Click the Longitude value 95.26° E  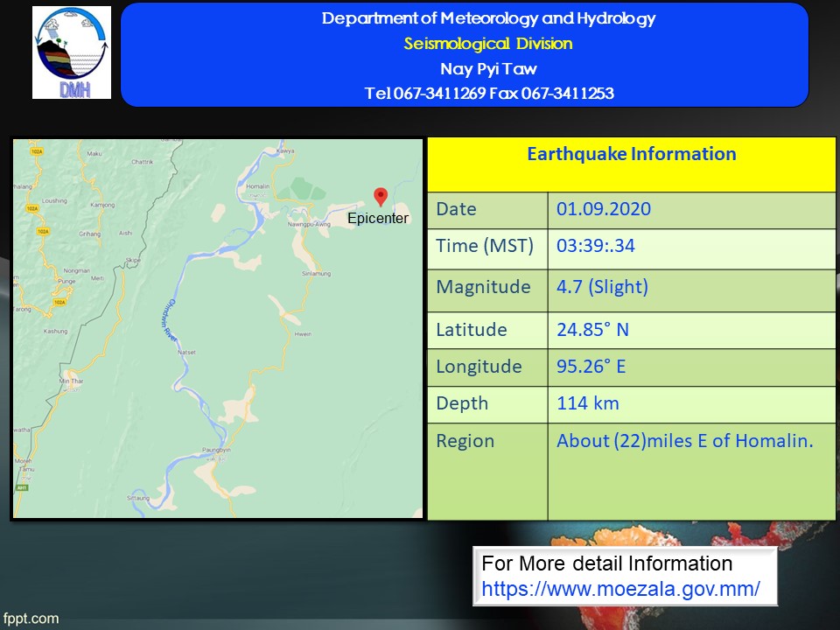[x=591, y=367]
